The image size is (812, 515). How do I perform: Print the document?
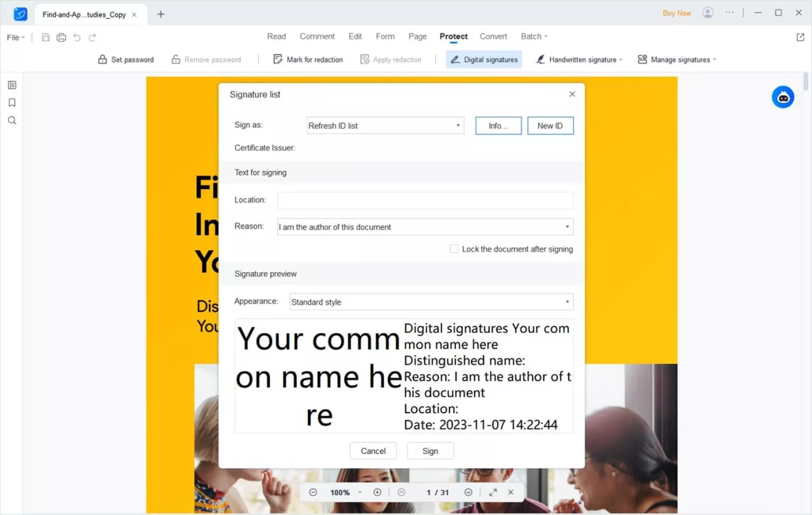click(x=61, y=37)
